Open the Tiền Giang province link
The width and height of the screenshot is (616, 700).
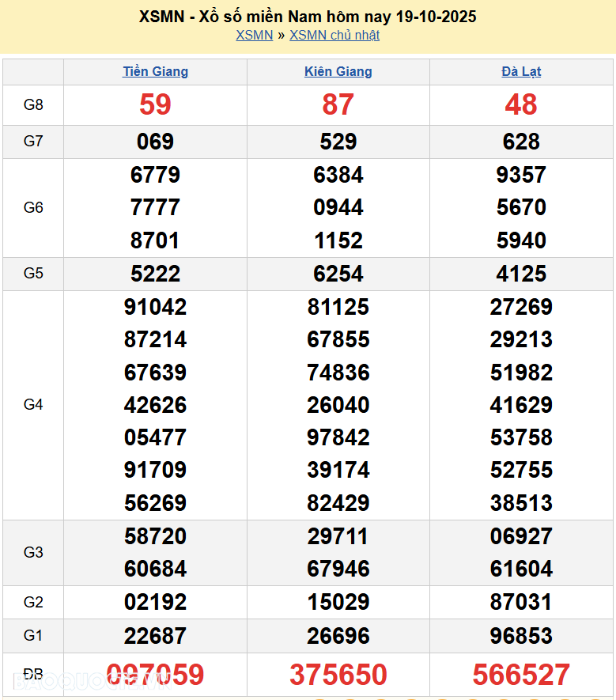tap(156, 71)
